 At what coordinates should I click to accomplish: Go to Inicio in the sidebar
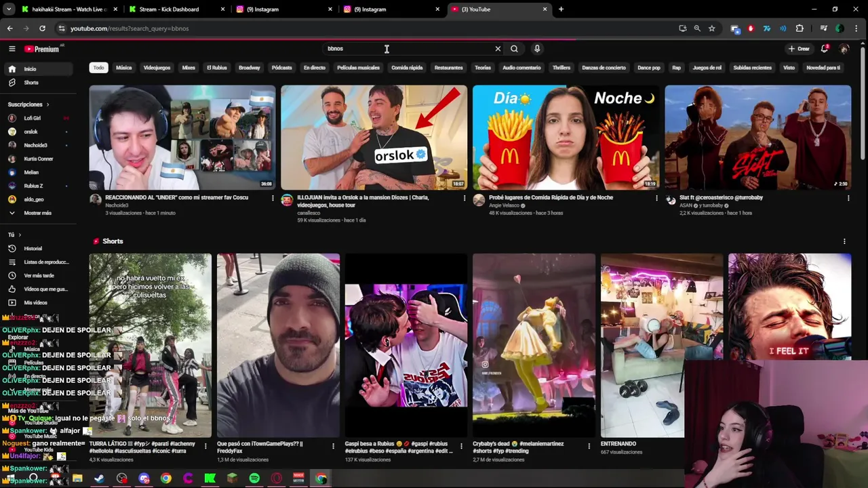tap(38, 69)
